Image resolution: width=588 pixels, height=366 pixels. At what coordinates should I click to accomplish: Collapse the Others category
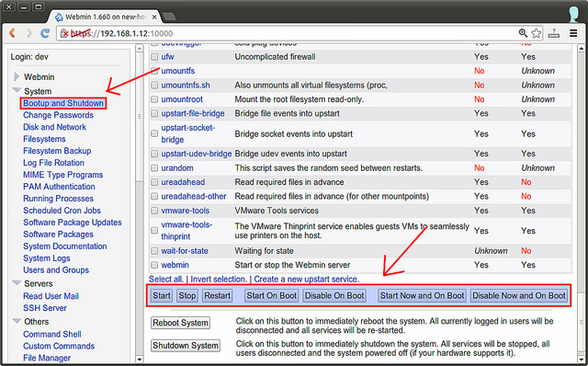(17, 321)
